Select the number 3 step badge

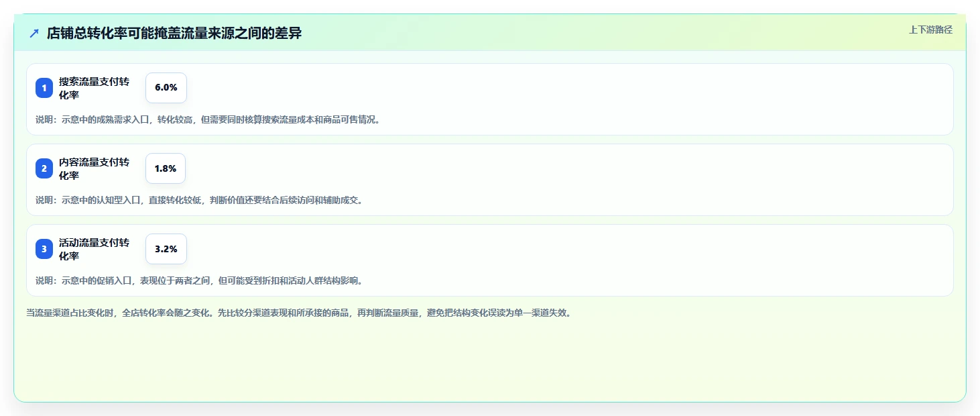(44, 249)
